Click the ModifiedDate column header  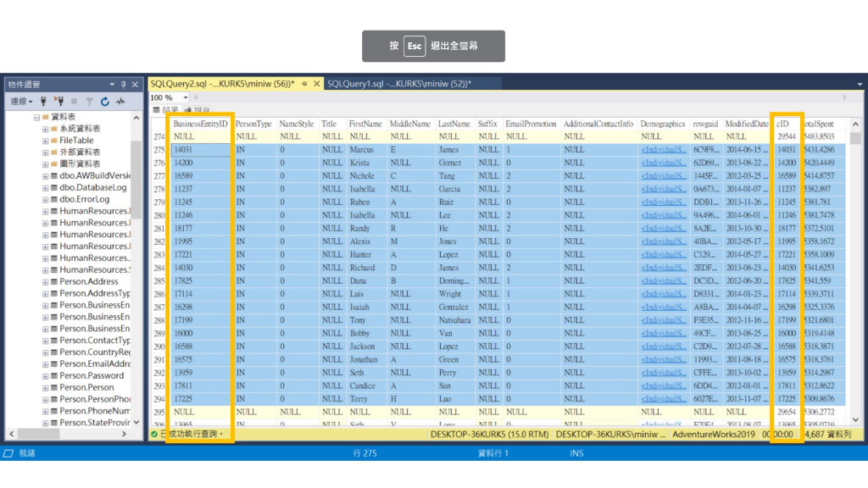click(746, 124)
